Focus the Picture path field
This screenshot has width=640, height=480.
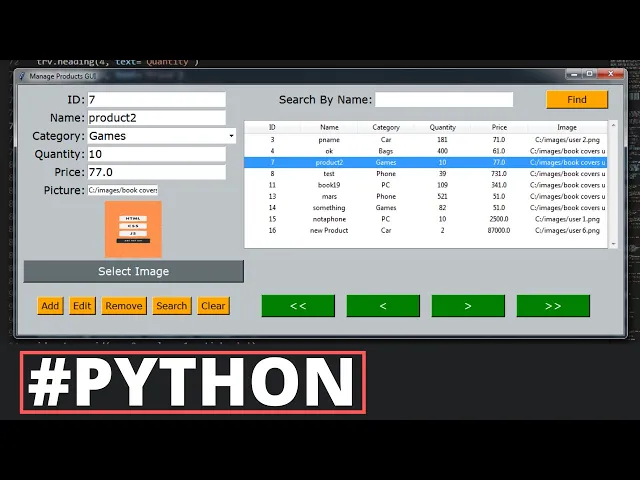(123, 190)
